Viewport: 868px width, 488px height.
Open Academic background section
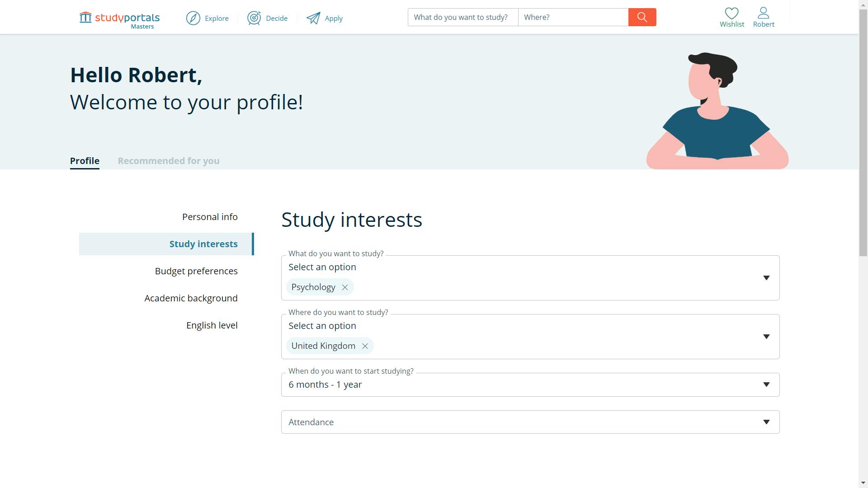pos(191,298)
